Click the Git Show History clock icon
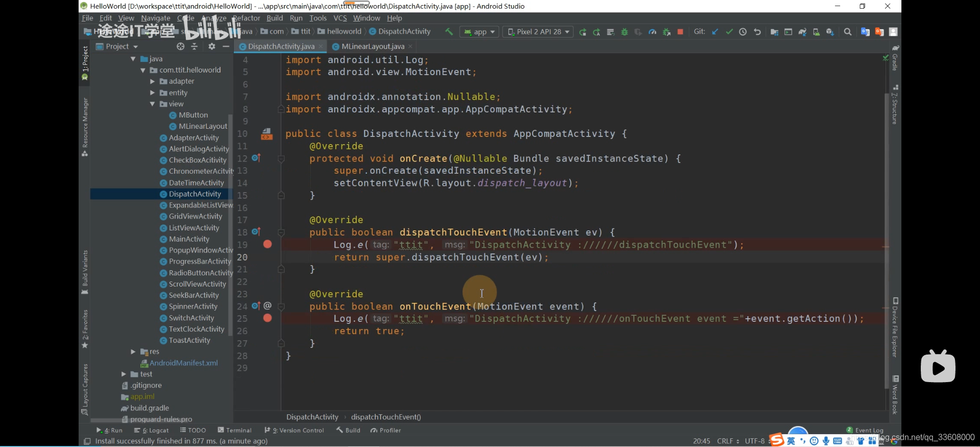Viewport: 980px width, 447px height. (x=743, y=32)
